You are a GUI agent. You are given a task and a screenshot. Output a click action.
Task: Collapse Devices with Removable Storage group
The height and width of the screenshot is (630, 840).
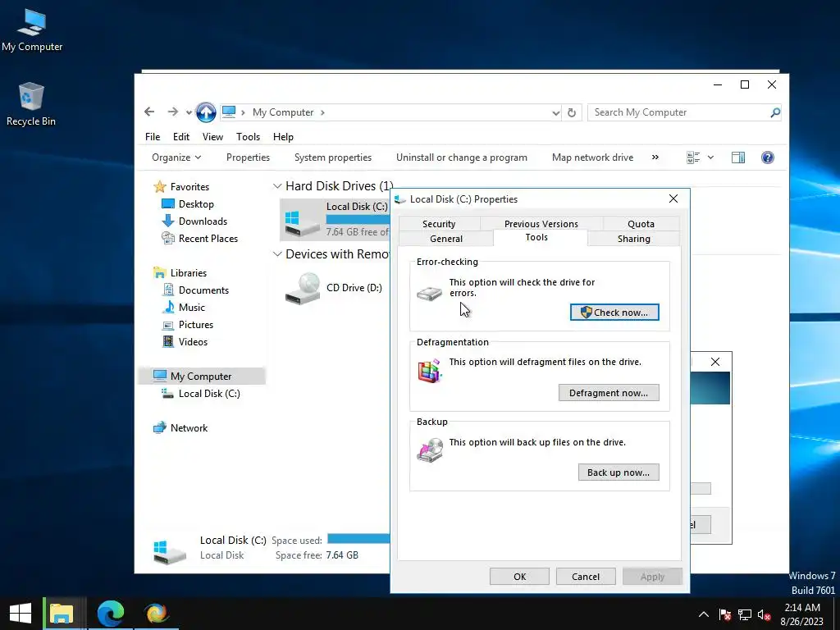coord(277,254)
